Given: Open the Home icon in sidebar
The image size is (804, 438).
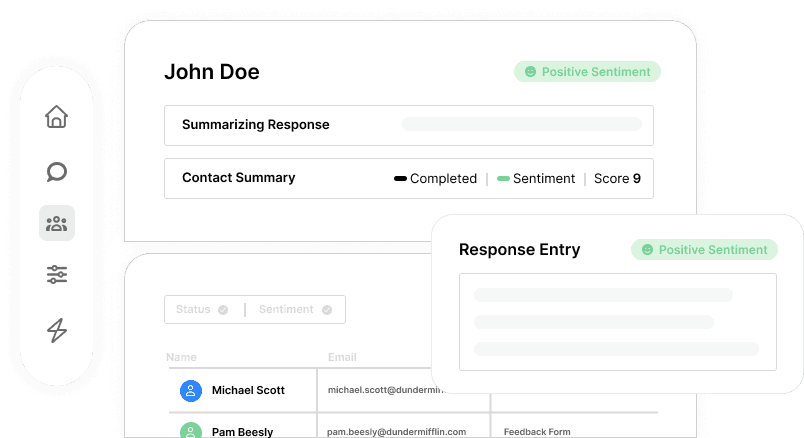Looking at the screenshot, I should (57, 116).
